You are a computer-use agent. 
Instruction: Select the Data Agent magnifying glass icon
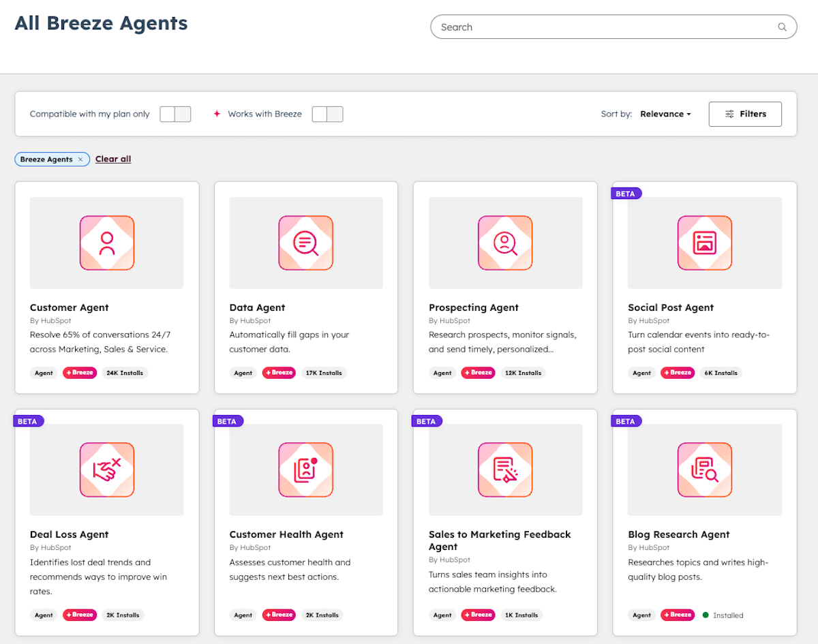tap(305, 242)
